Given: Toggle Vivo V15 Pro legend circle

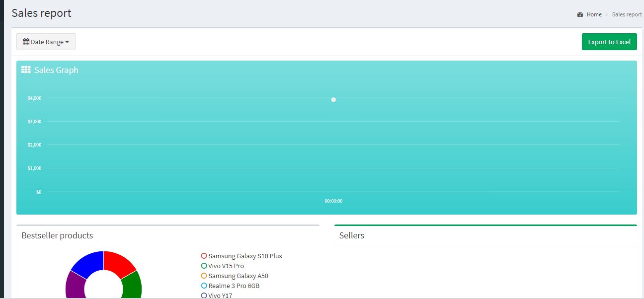Looking at the screenshot, I should (204, 266).
